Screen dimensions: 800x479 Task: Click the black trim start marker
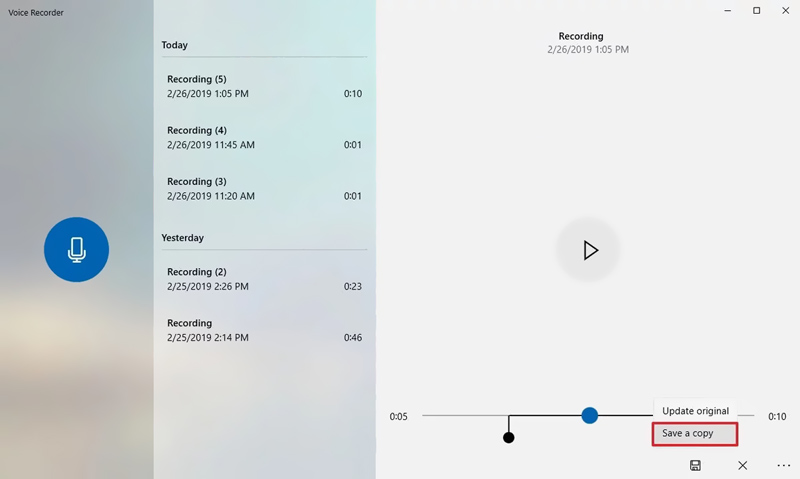(x=509, y=437)
